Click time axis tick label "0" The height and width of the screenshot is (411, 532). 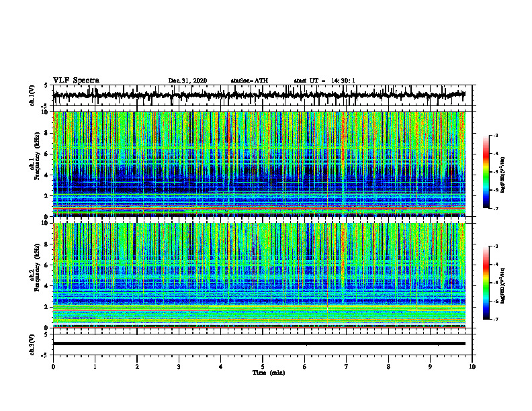[53, 367]
